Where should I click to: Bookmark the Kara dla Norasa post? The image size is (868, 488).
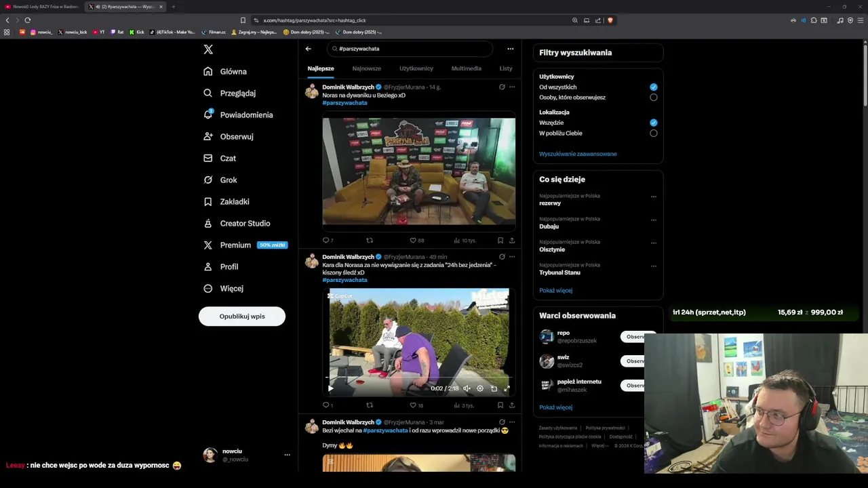500,405
